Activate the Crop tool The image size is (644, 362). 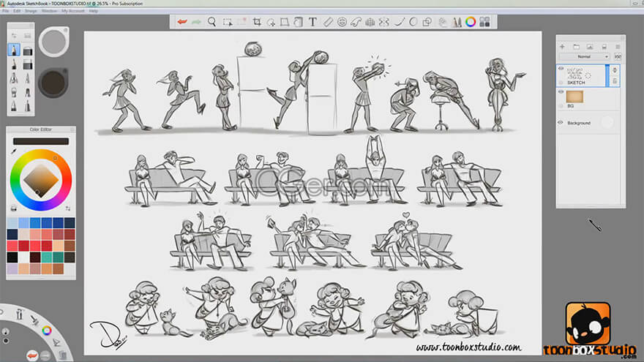click(x=257, y=22)
